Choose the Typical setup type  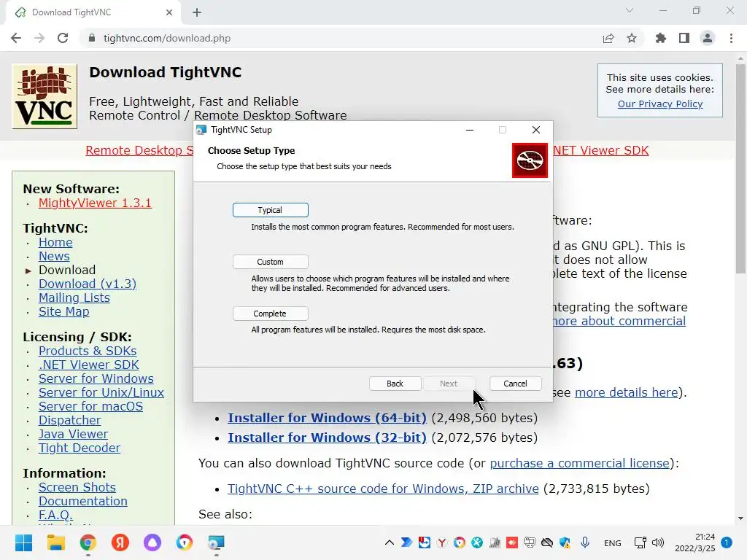(270, 210)
